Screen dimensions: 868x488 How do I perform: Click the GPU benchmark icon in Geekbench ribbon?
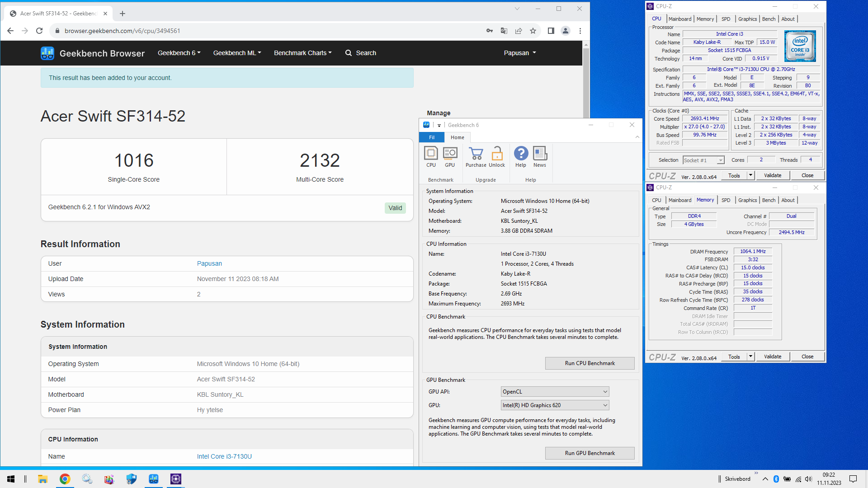click(450, 157)
